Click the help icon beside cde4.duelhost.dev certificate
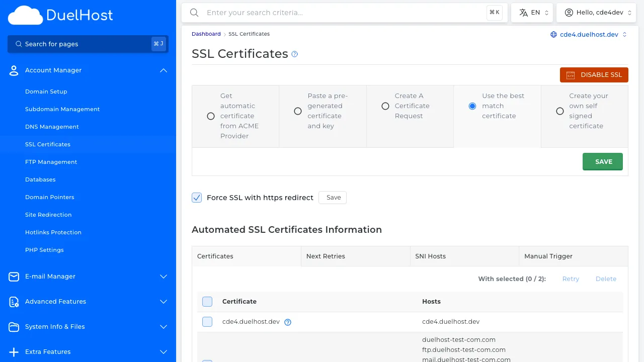Image resolution: width=644 pixels, height=362 pixels. 287,322
